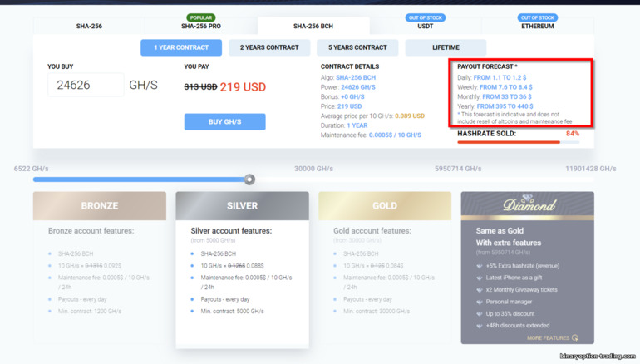
Task: Pick the LIFETIME contract option
Action: pyautogui.click(x=446, y=47)
